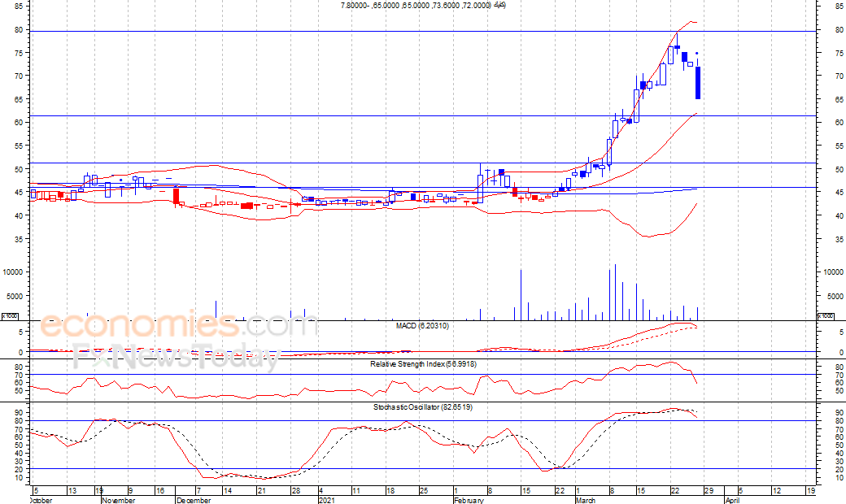Click the MACD (6.20310) indicator label
The width and height of the screenshot is (846, 504).
422,326
